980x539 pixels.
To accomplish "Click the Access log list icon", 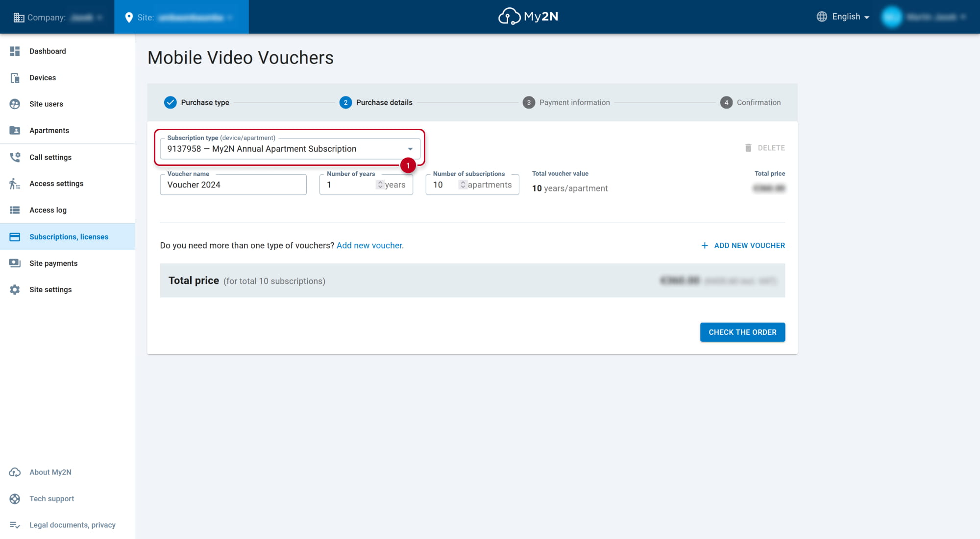I will [x=15, y=210].
